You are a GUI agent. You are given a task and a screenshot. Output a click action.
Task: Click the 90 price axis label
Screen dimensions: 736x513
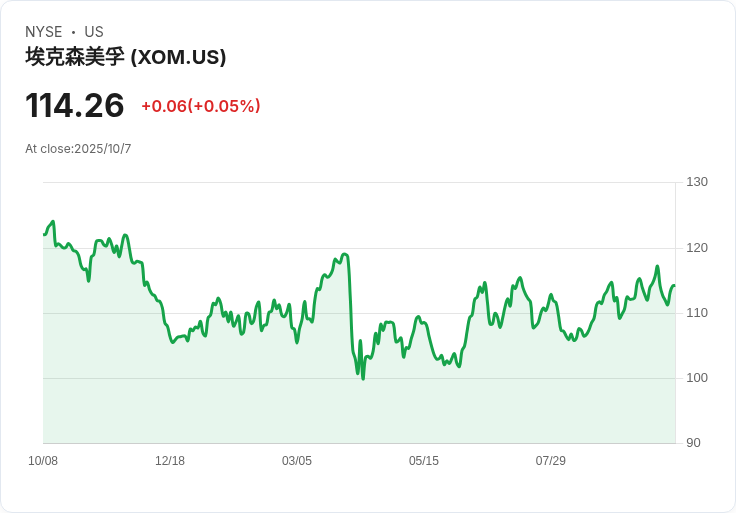pyautogui.click(x=693, y=443)
